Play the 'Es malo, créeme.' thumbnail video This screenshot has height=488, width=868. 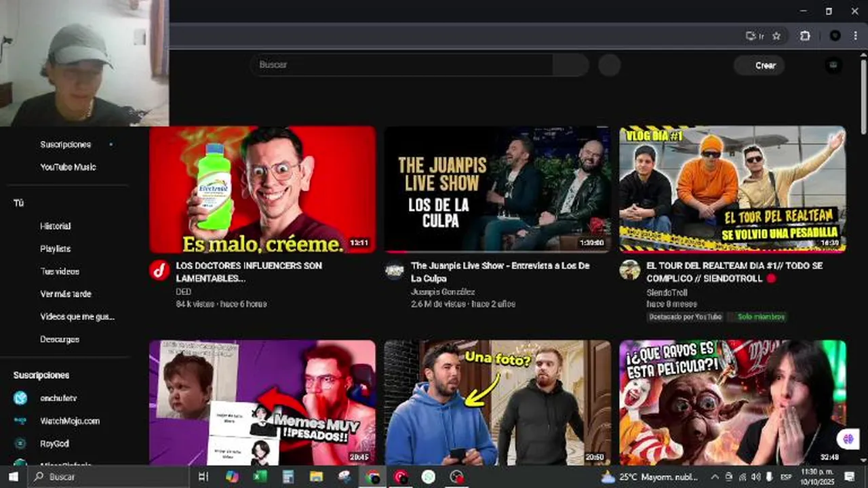point(262,189)
